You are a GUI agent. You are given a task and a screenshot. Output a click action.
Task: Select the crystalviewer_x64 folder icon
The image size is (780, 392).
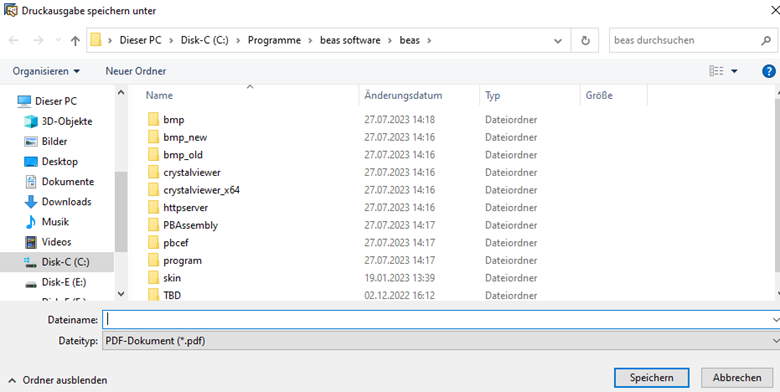tap(153, 190)
